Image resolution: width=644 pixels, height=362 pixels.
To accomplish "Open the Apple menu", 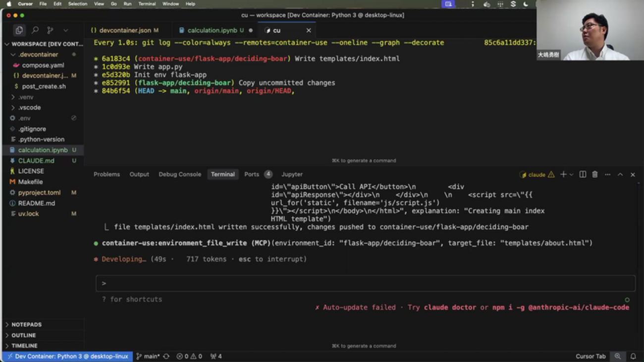I will pyautogui.click(x=9, y=4).
